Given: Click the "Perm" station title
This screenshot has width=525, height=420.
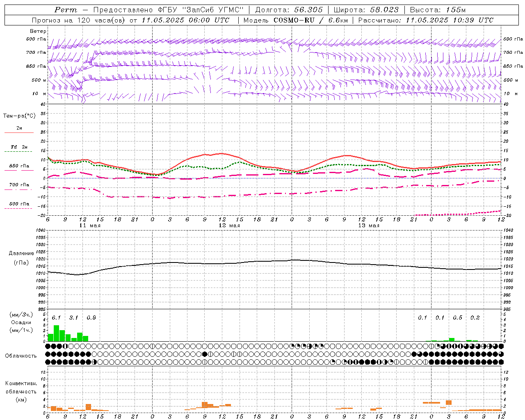Looking at the screenshot, I should [x=66, y=10].
